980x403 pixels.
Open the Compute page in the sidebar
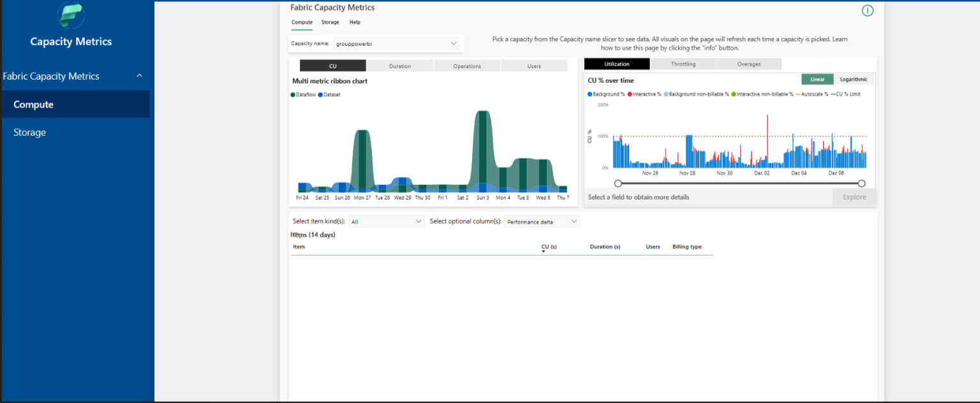[75, 104]
